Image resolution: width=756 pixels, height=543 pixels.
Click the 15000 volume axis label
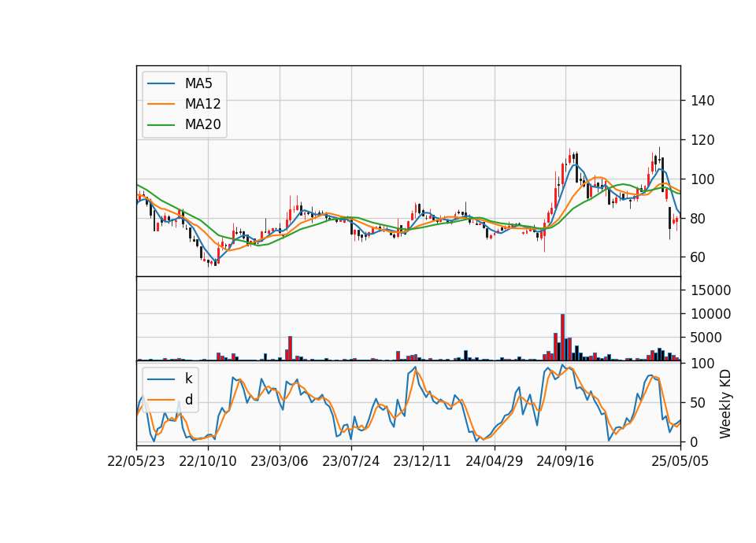(x=710, y=290)
